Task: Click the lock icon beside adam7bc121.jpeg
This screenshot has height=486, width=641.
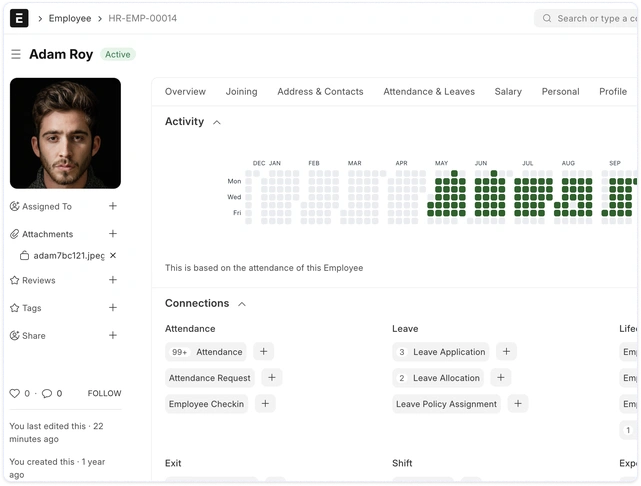Action: pos(25,256)
